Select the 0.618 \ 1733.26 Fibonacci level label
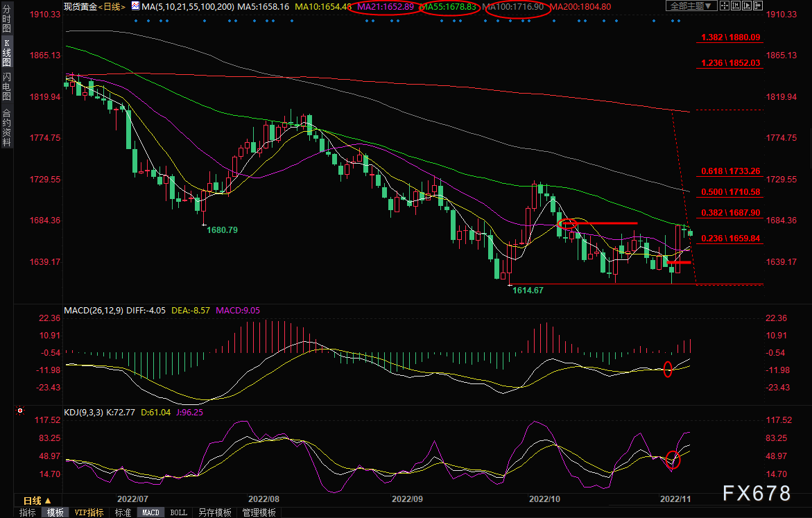Viewport: 812px width, 518px height. point(731,171)
